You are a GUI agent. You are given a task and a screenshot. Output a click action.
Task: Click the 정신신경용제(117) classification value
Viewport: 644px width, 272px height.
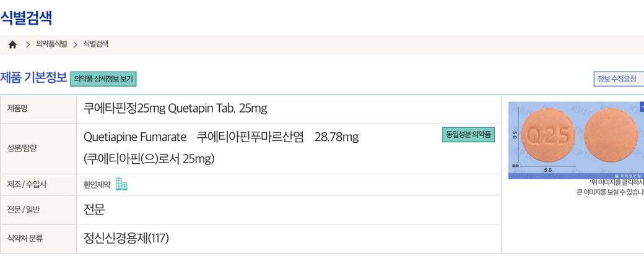126,238
